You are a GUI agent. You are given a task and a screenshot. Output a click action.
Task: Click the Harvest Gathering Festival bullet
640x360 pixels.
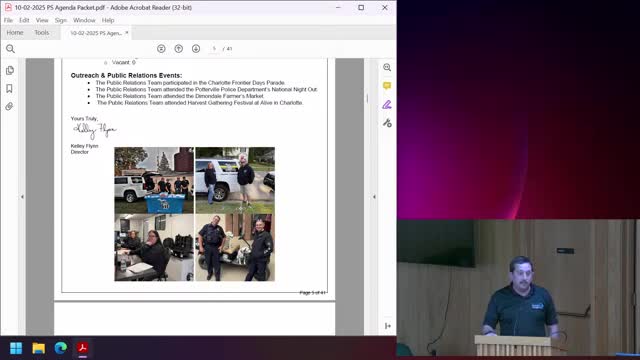coord(200,103)
